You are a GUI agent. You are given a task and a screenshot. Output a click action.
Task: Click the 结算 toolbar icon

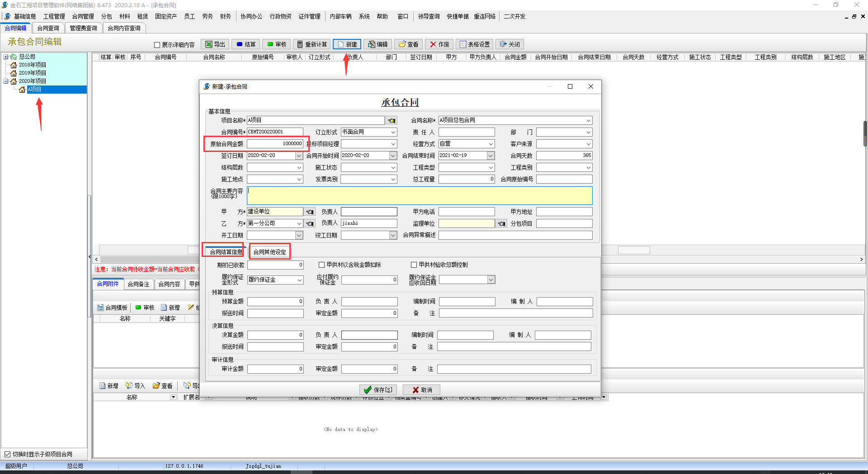pos(240,44)
